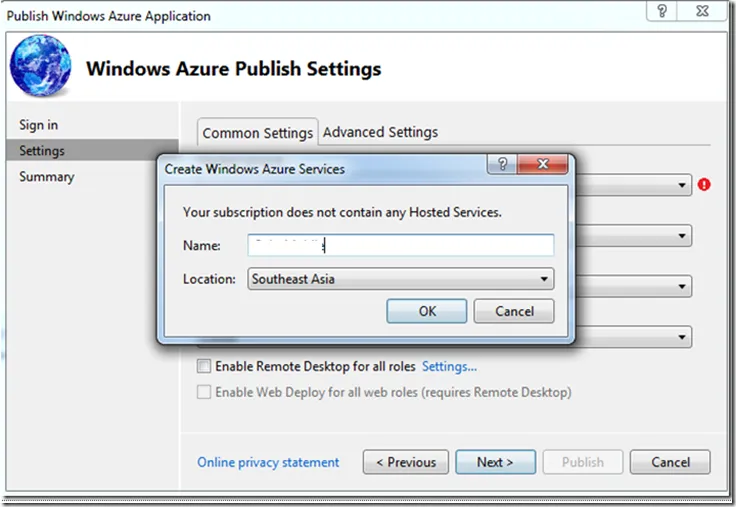
Task: Select Sign in step in sidebar
Action: 38,125
